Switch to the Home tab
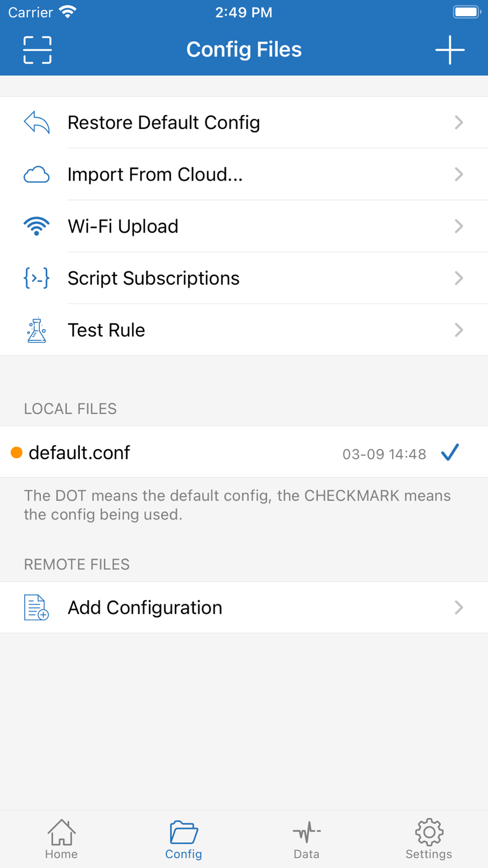Image resolution: width=488 pixels, height=868 pixels. point(61,839)
